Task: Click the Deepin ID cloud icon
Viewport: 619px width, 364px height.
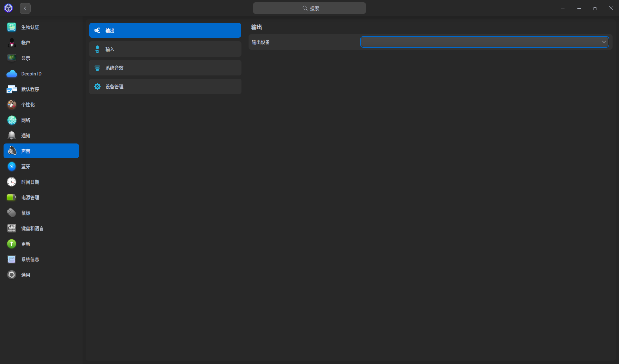Action: [x=12, y=74]
